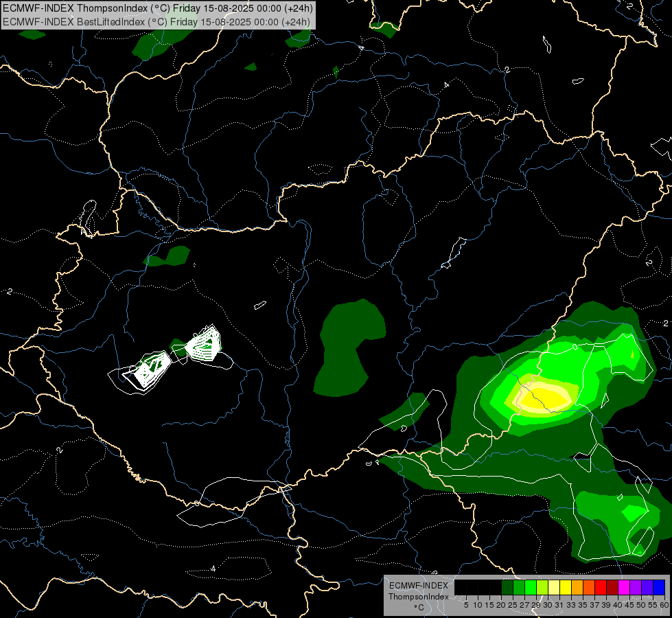This screenshot has height=618, width=672.
Task: Click the legend tick value 10
Action: point(478,605)
